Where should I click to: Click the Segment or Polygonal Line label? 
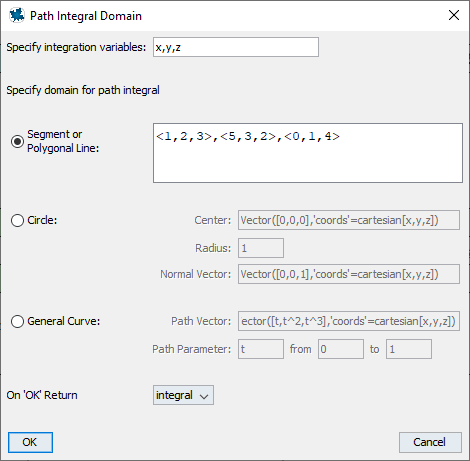point(63,141)
